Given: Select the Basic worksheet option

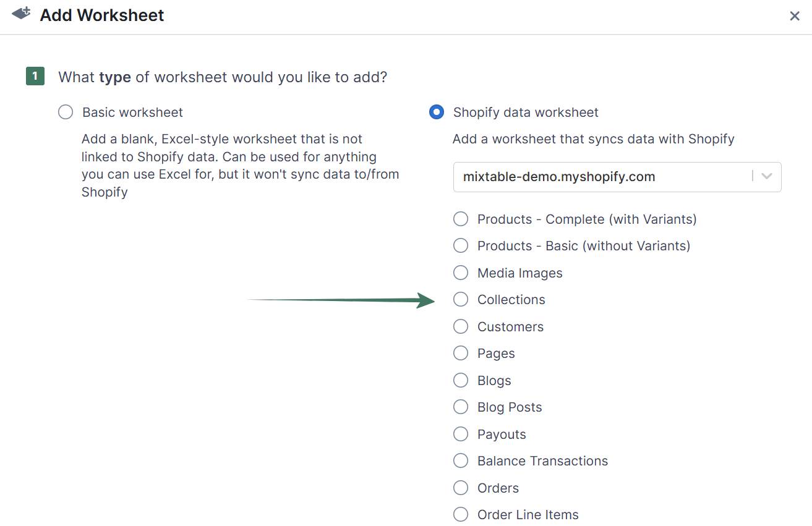Looking at the screenshot, I should (x=66, y=112).
